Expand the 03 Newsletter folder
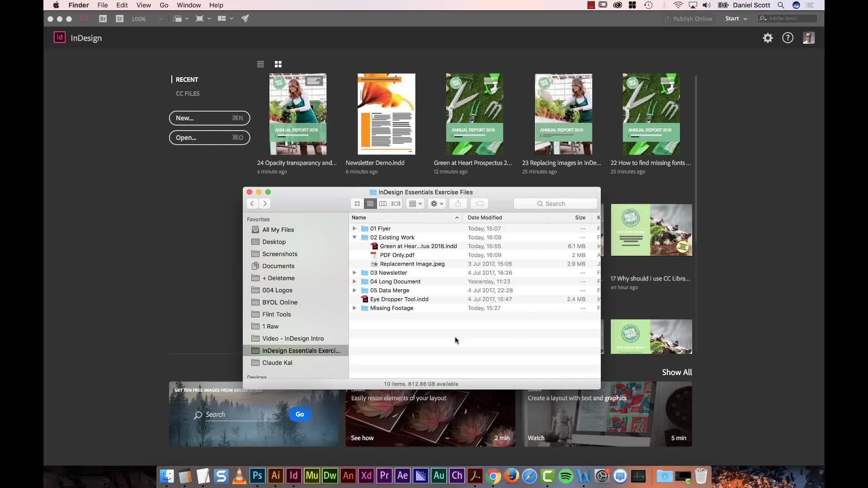Screen dimensions: 868x488 click(x=354, y=272)
